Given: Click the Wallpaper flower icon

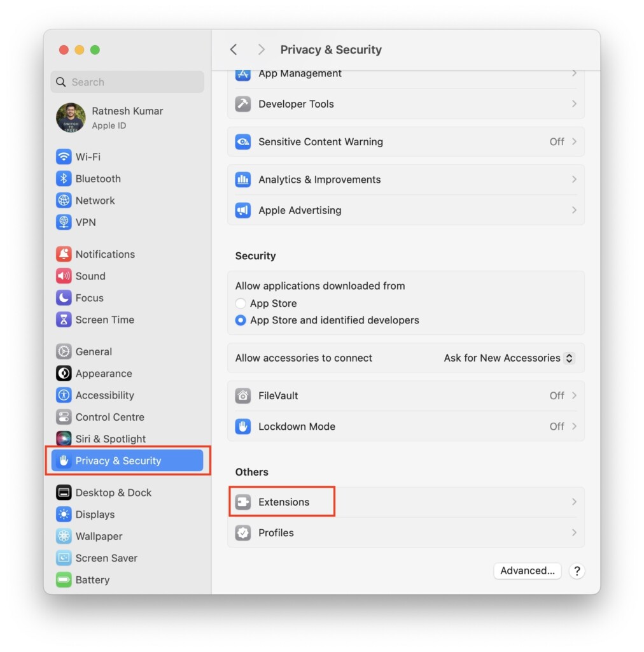Looking at the screenshot, I should coord(64,536).
